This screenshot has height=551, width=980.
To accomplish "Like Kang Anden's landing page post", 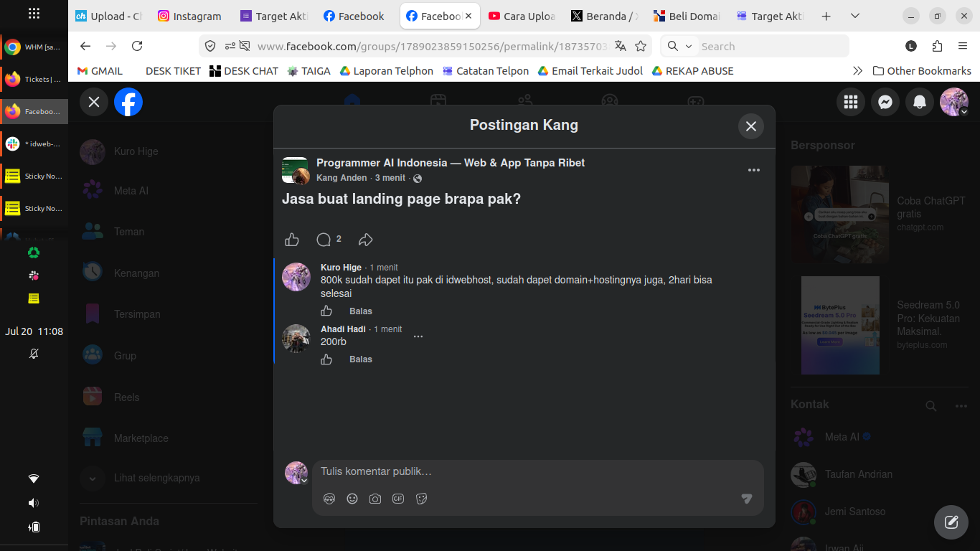I will pyautogui.click(x=291, y=240).
